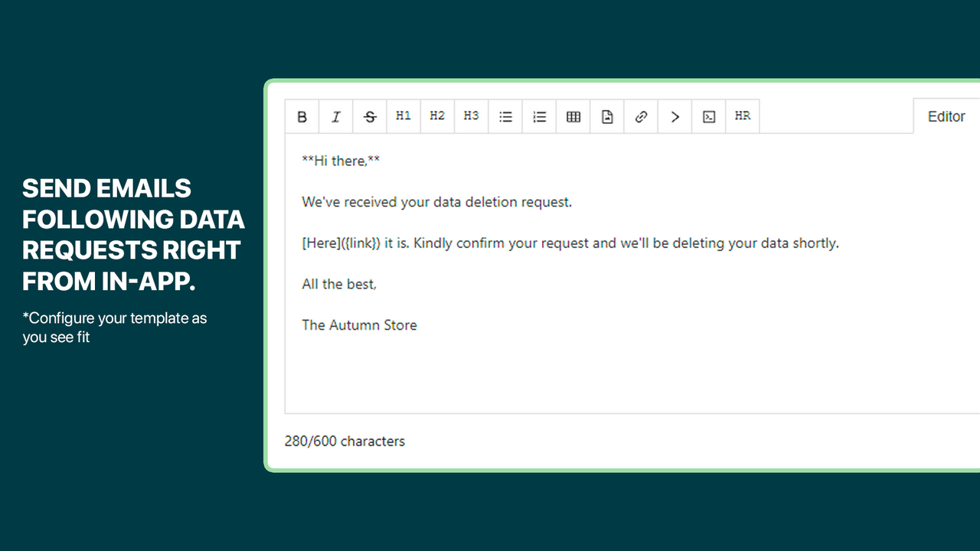Click the '[Here]({link})' text in the template
The image size is (980, 551).
341,243
